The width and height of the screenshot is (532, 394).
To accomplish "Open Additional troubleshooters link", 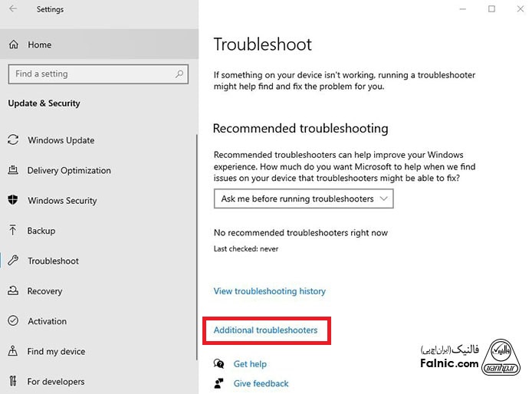I will (265, 330).
